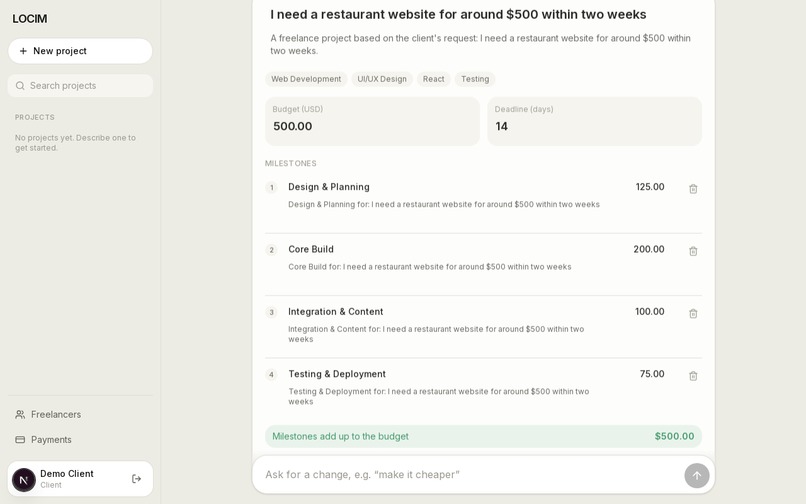
Task: Start a New project
Action: [80, 51]
